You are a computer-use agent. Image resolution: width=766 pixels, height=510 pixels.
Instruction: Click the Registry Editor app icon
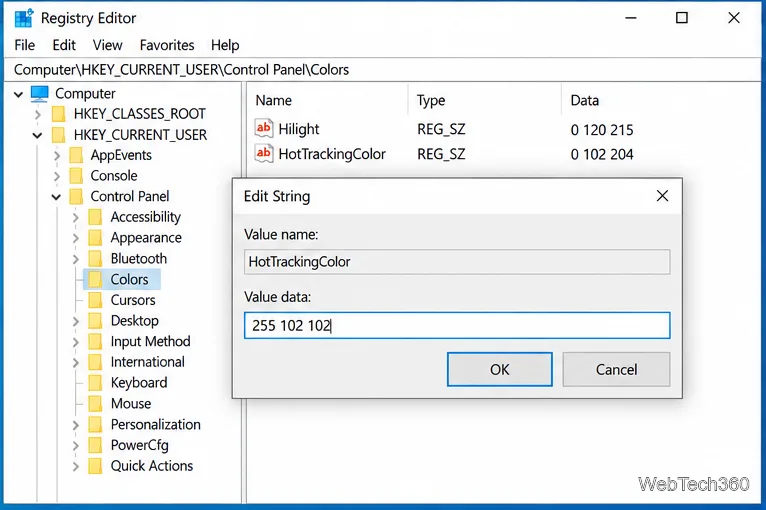24,18
